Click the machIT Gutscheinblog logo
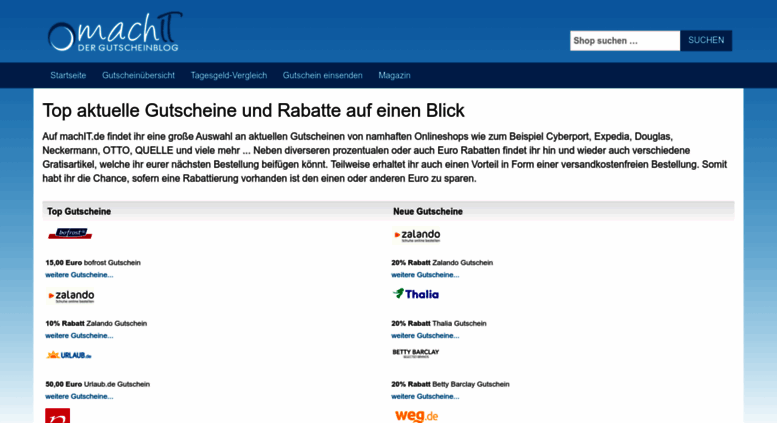 [114, 32]
